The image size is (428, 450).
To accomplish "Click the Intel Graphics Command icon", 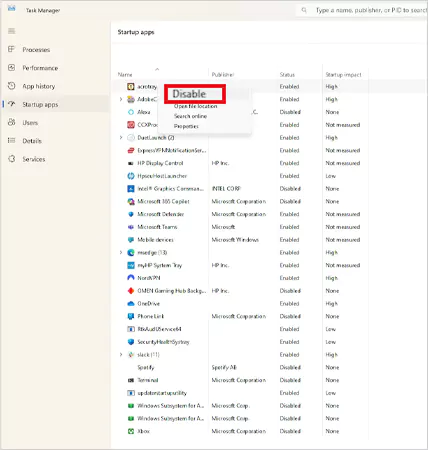I will point(131,189).
